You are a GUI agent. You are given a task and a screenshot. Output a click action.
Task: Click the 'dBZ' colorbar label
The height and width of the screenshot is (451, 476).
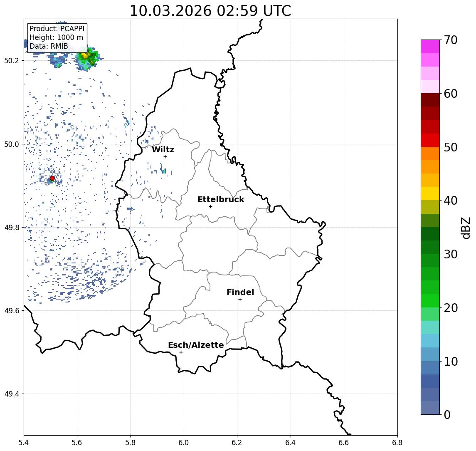coord(466,228)
